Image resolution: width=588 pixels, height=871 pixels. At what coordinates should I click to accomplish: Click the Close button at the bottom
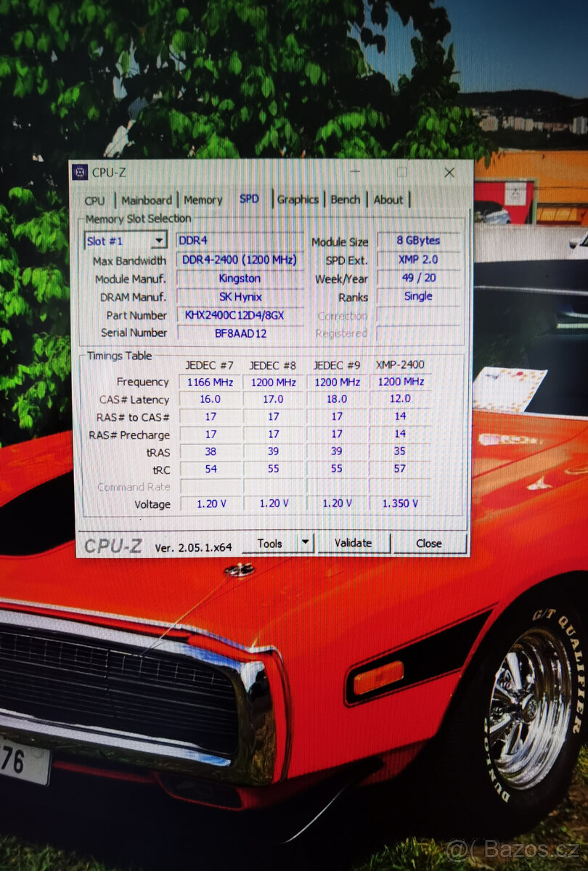pyautogui.click(x=428, y=543)
